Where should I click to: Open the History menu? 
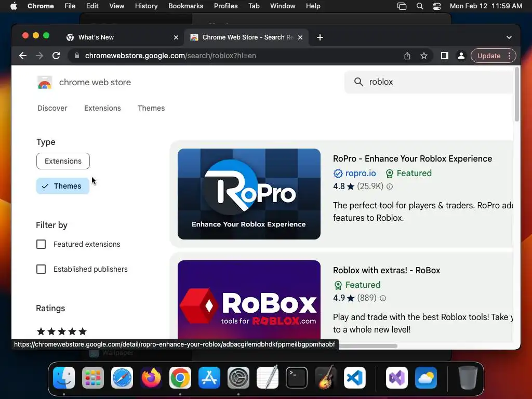146,6
